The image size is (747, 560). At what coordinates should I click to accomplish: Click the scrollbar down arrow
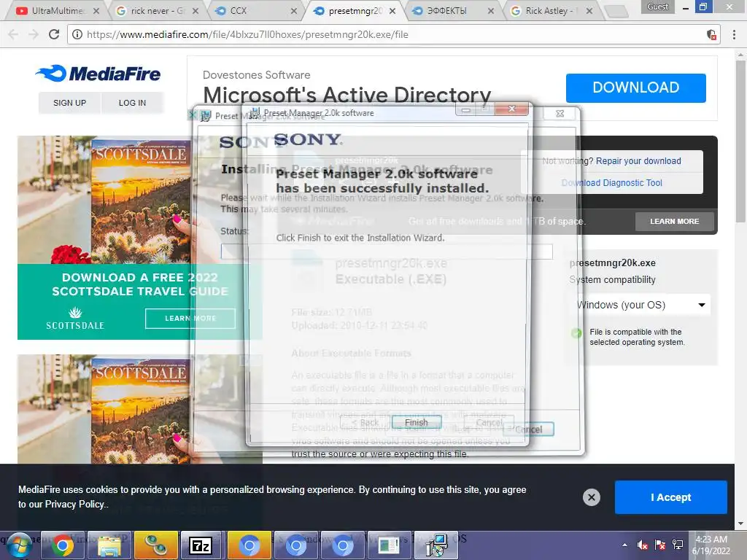740,524
